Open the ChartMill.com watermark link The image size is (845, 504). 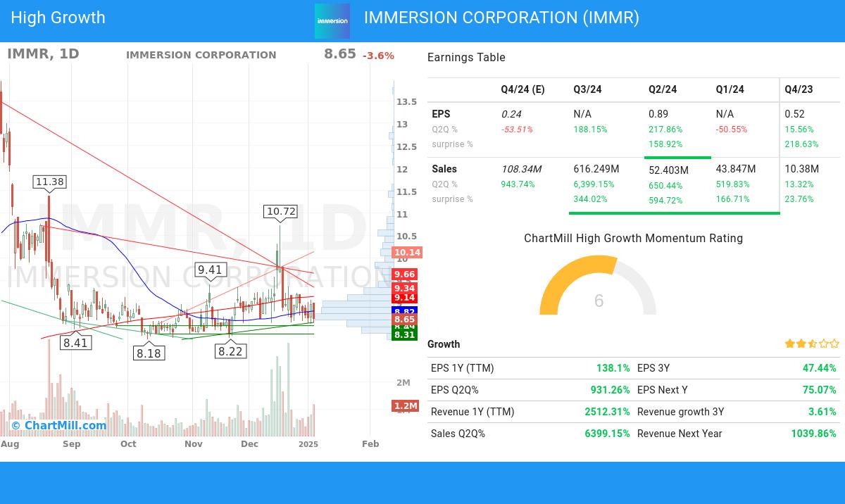pos(59,425)
